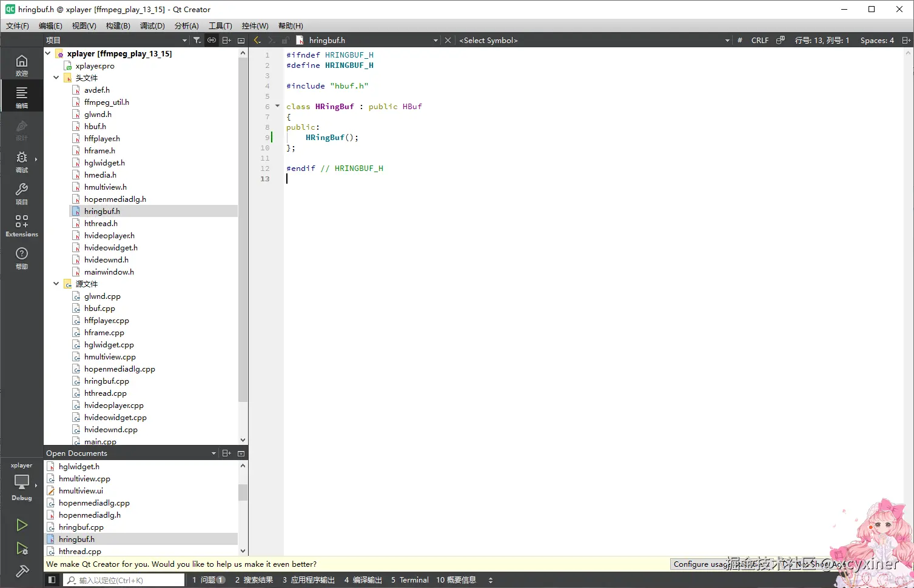Image resolution: width=914 pixels, height=588 pixels.
Task: Collapse the 头文件 folder
Action: pyautogui.click(x=56, y=78)
